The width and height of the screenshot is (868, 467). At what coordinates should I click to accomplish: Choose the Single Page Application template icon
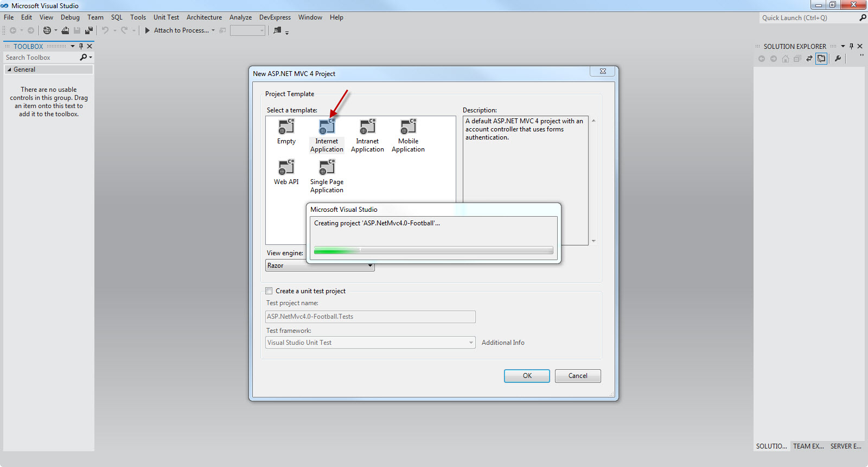(x=327, y=167)
